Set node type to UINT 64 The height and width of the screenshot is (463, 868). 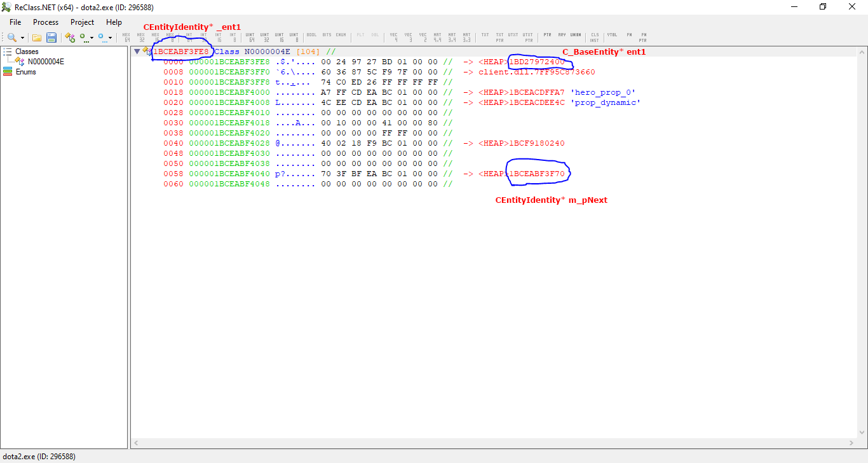pos(250,38)
